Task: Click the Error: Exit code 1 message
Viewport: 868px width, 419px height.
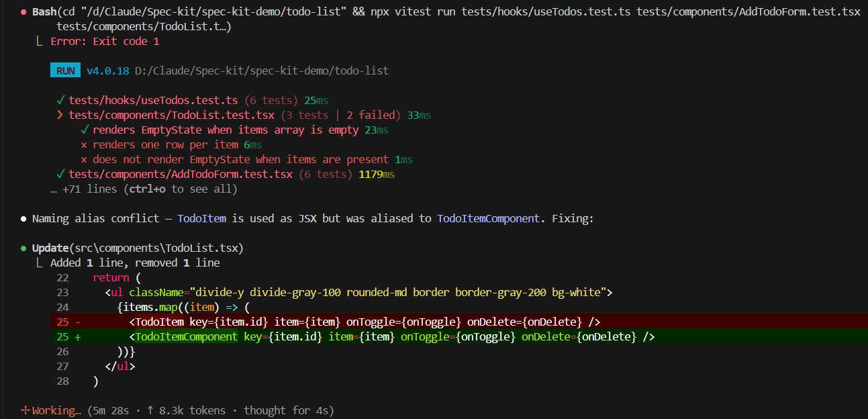Action: tap(105, 41)
